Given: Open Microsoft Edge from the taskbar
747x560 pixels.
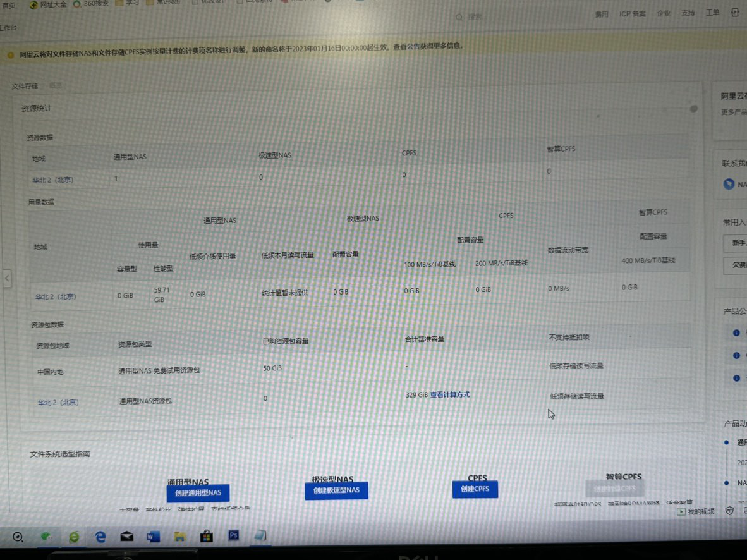Looking at the screenshot, I should coord(100,537).
